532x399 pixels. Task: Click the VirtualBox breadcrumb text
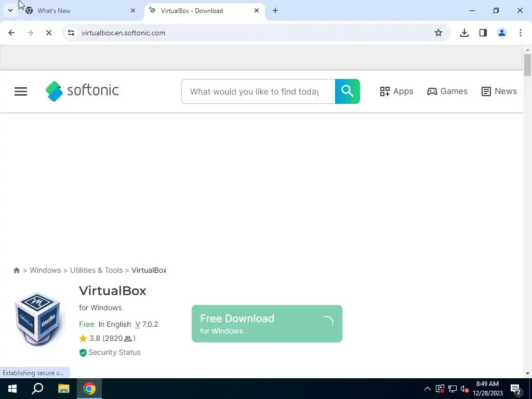pos(149,270)
